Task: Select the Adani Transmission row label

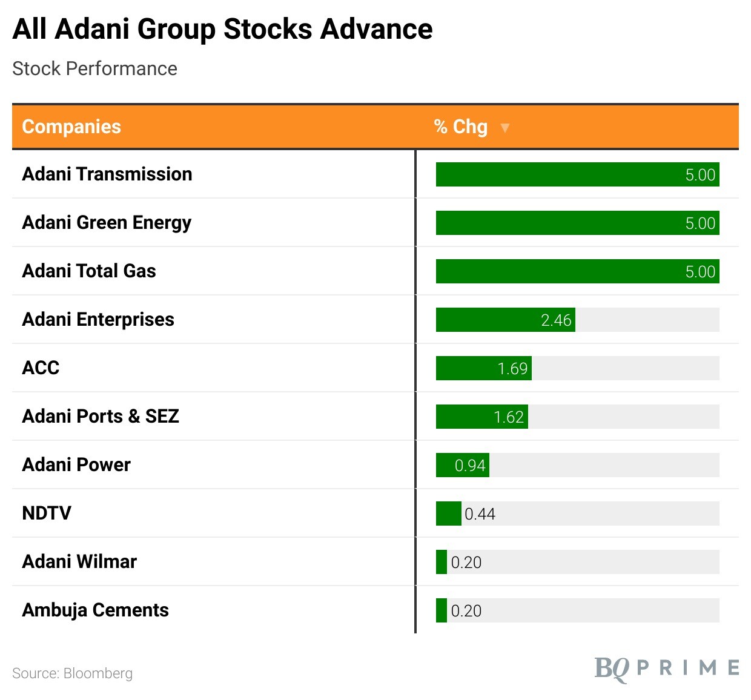Action: (x=107, y=174)
